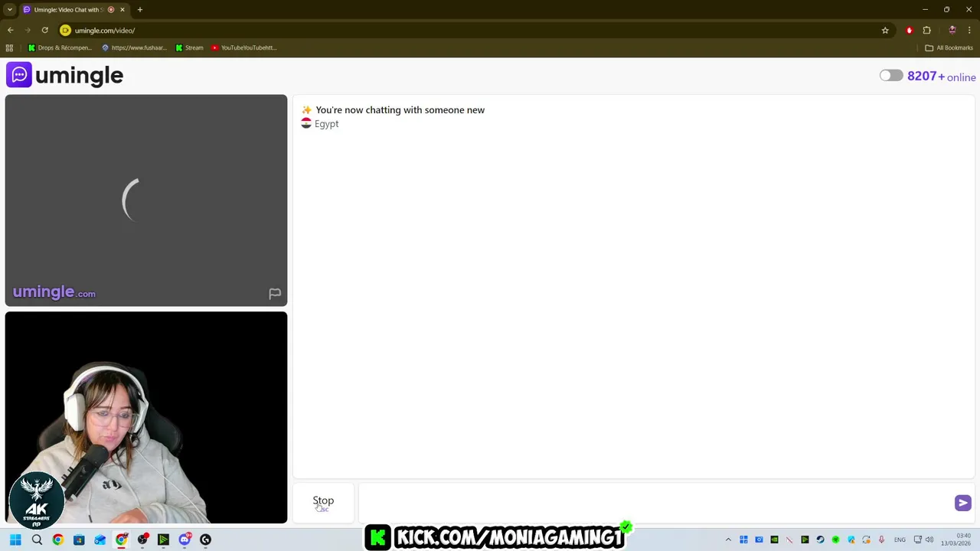
Task: Send the message with the purple arrow
Action: [x=962, y=503]
